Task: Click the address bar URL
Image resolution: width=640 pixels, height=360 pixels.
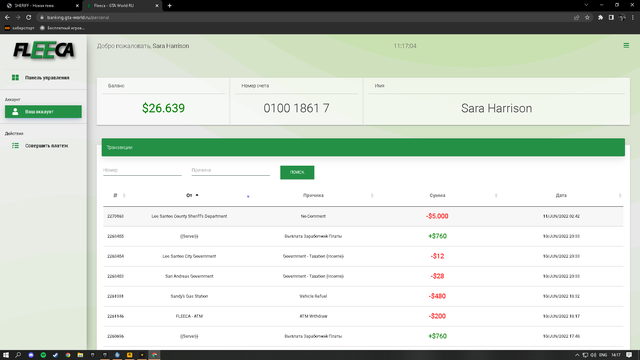Action: click(x=78, y=18)
